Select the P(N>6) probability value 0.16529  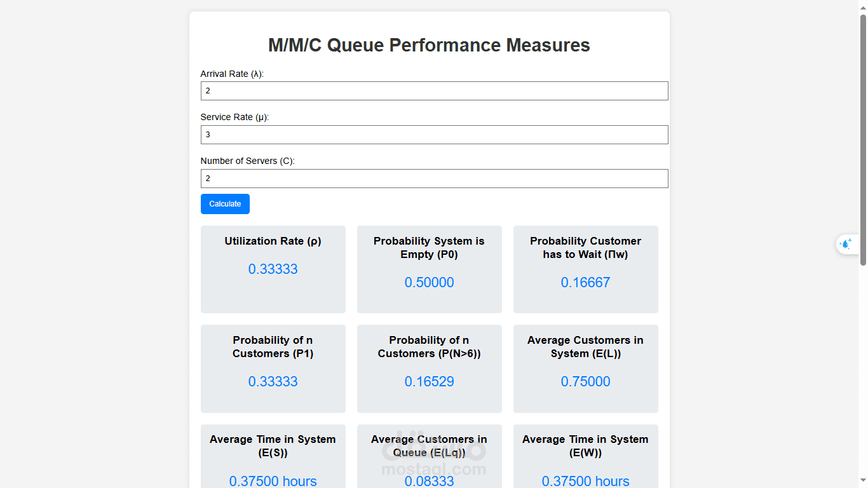(429, 381)
